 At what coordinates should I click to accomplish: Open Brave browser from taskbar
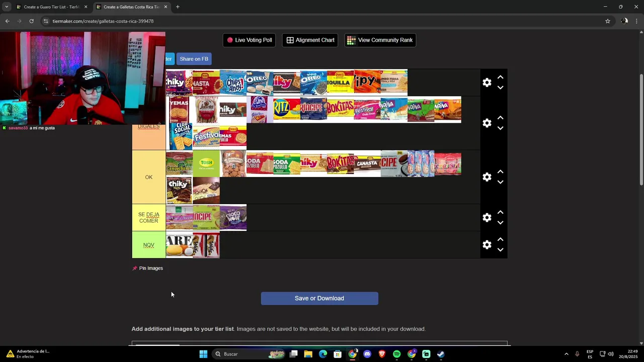[x=382, y=354]
